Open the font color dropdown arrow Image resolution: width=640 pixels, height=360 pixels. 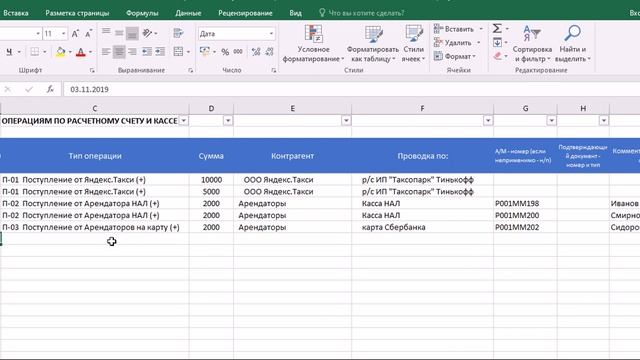click(90, 52)
